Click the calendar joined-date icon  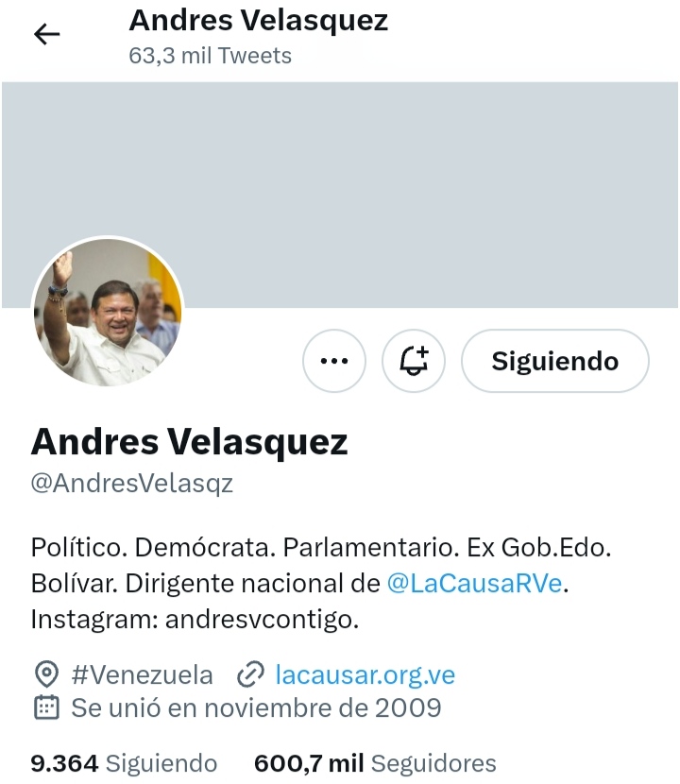[x=46, y=707]
